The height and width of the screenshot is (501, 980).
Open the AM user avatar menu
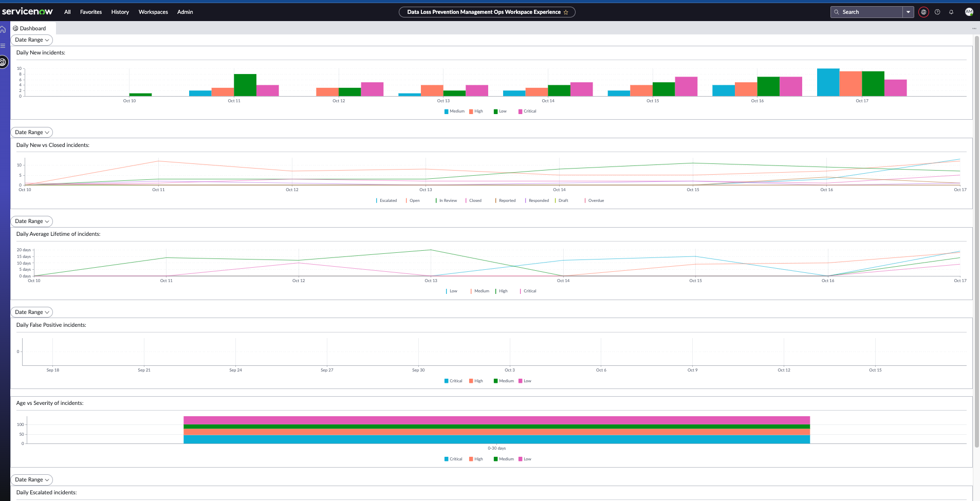[969, 12]
